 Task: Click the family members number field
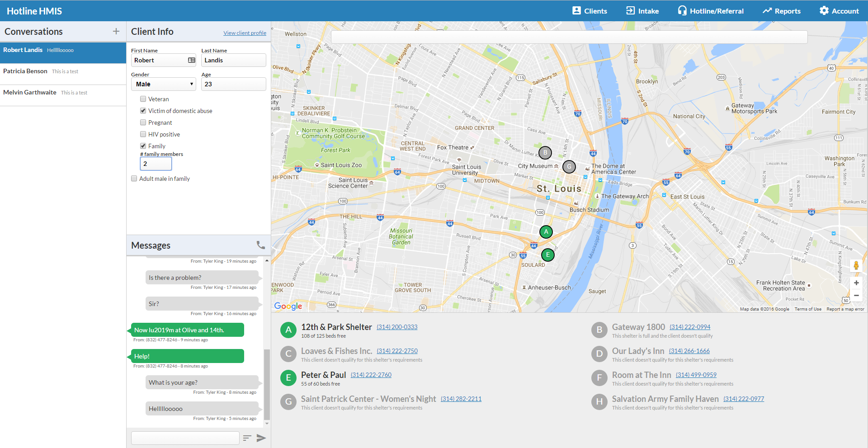(x=156, y=164)
